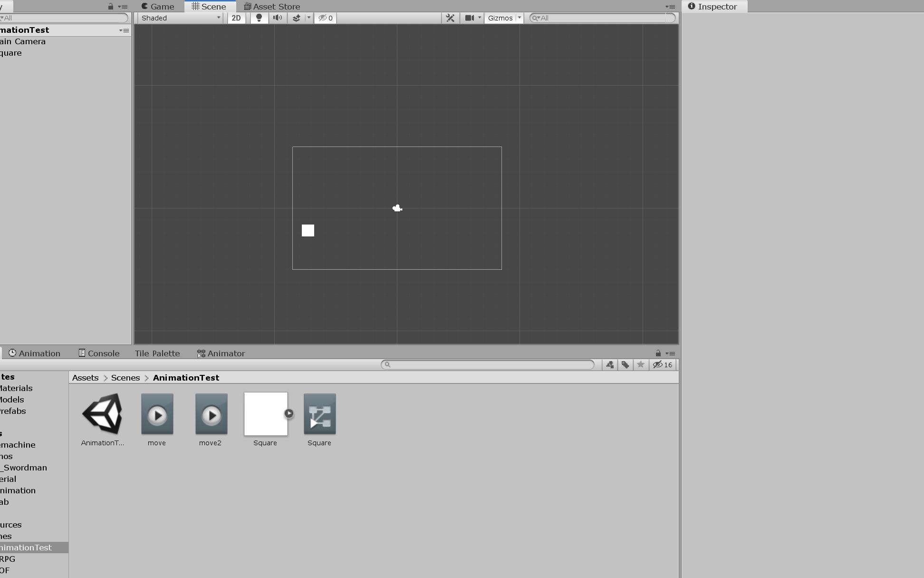
Task: Click the Search by Label tag icon
Action: pos(626,365)
